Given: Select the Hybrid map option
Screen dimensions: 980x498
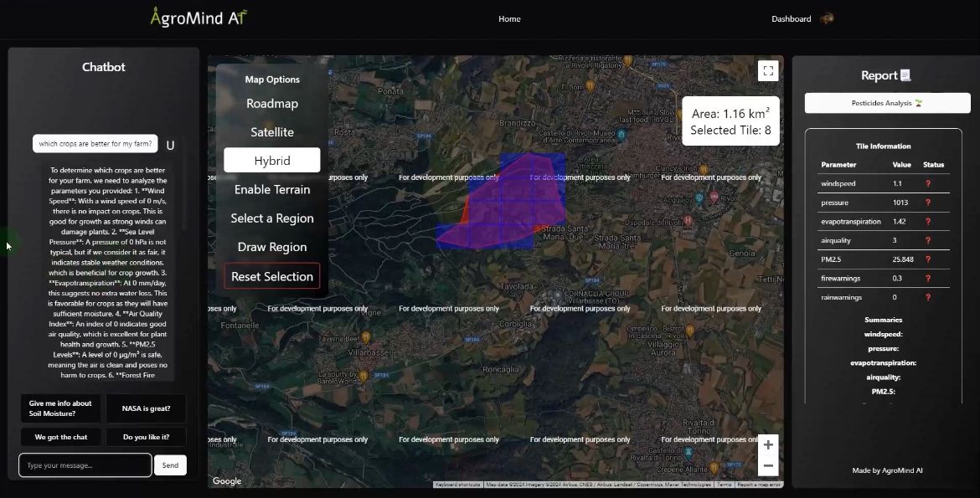Looking at the screenshot, I should [x=272, y=161].
